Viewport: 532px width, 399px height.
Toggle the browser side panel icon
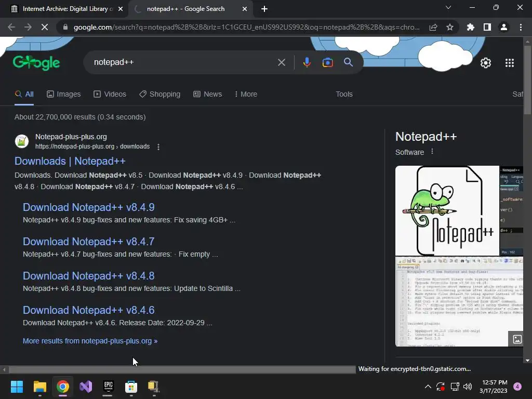point(487,27)
